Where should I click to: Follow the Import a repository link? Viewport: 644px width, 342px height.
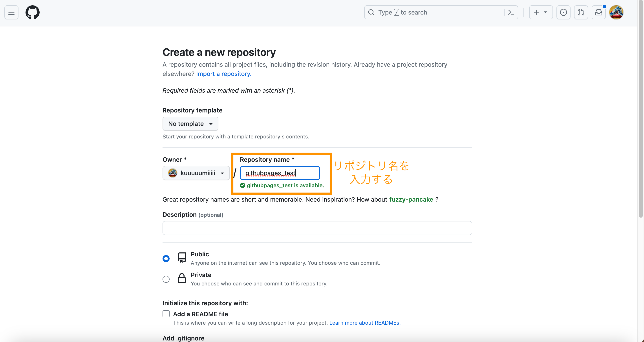[223, 74]
